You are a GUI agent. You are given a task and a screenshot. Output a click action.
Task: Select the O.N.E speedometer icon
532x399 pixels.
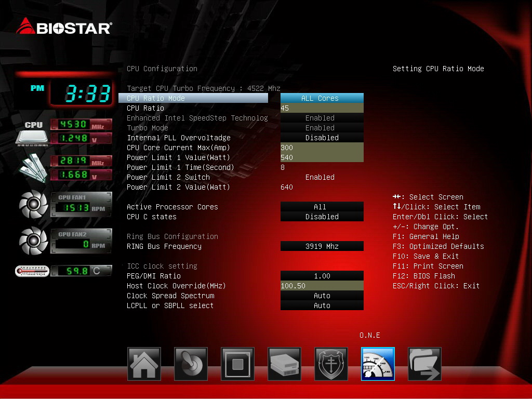[x=378, y=364]
